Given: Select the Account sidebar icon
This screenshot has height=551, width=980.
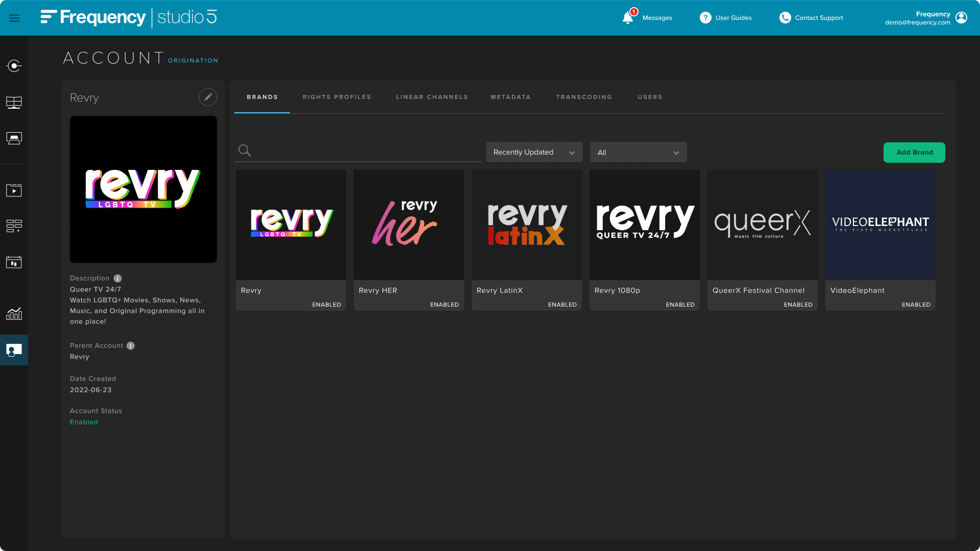Looking at the screenshot, I should point(14,350).
